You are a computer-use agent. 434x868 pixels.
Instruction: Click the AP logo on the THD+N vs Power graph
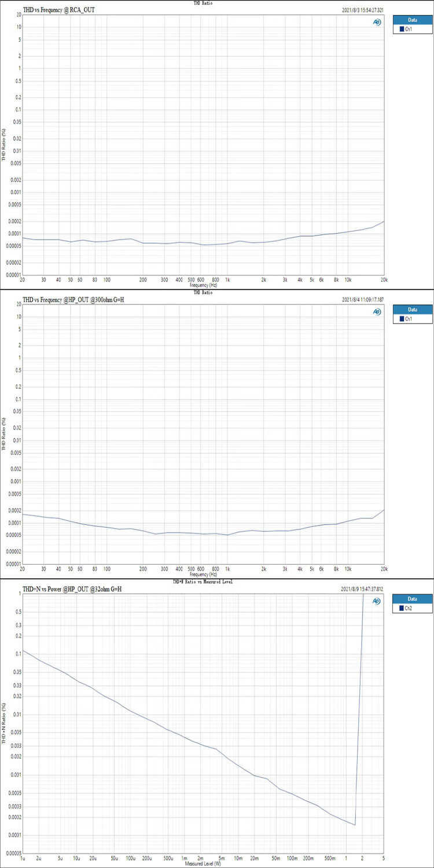point(377,601)
